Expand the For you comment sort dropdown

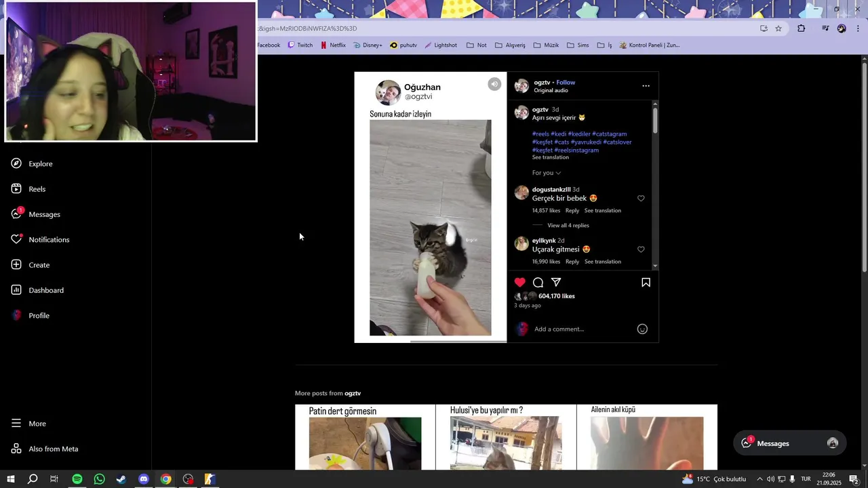pyautogui.click(x=547, y=173)
